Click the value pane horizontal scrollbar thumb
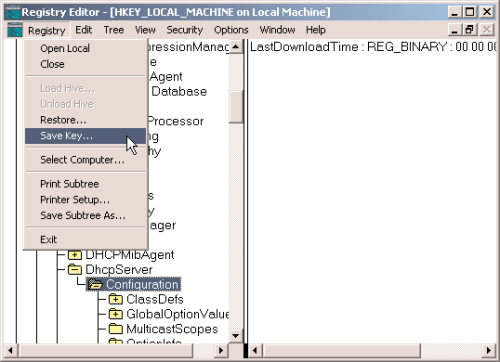Image resolution: width=500 pixels, height=362 pixels. point(341,350)
